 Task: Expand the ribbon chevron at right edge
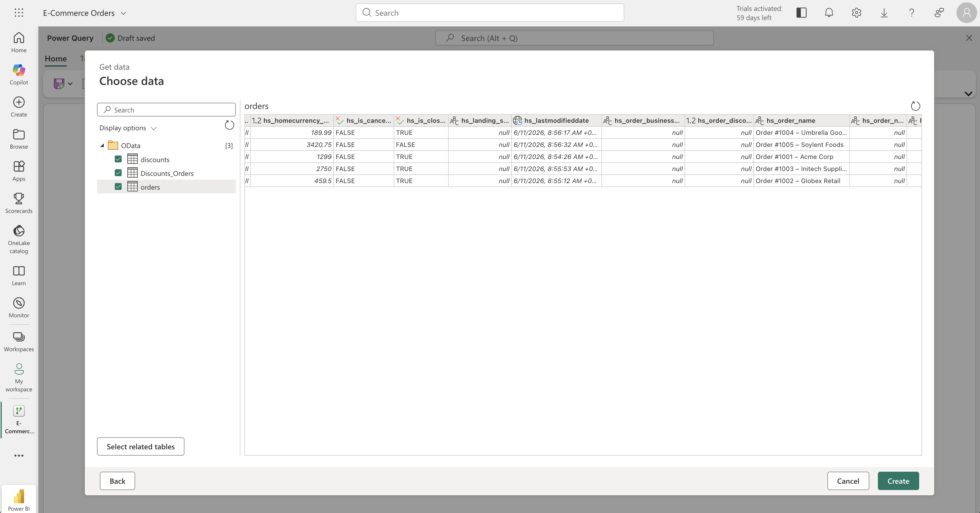click(x=968, y=93)
